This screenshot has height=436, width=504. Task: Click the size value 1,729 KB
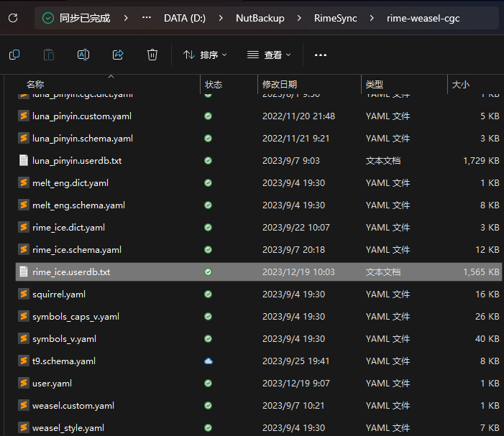pyautogui.click(x=481, y=160)
